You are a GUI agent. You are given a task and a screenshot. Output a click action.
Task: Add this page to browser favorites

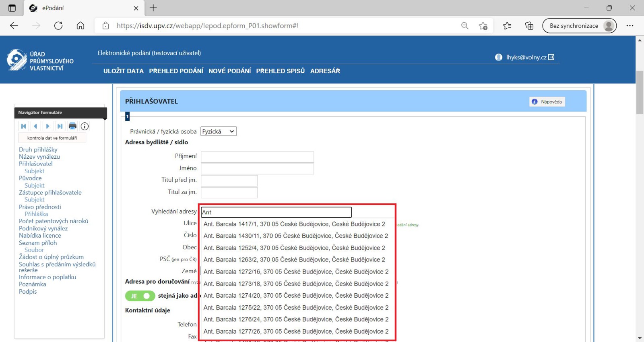pyautogui.click(x=483, y=26)
